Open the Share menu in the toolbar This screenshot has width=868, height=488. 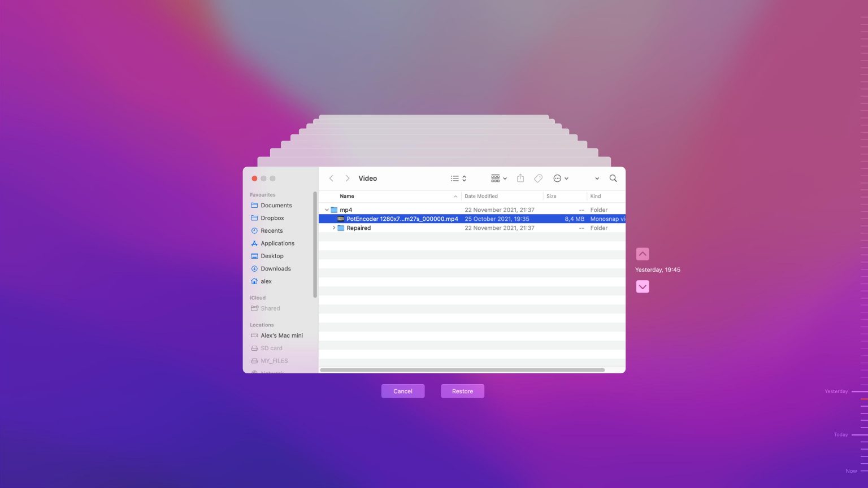(520, 178)
